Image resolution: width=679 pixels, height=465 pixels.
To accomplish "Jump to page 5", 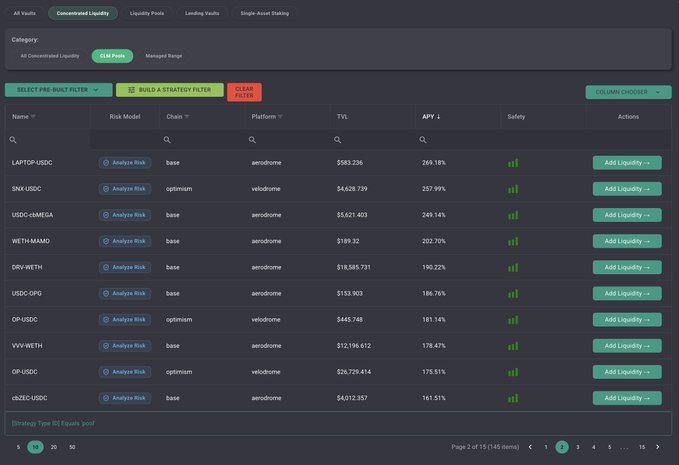I will coord(609,447).
